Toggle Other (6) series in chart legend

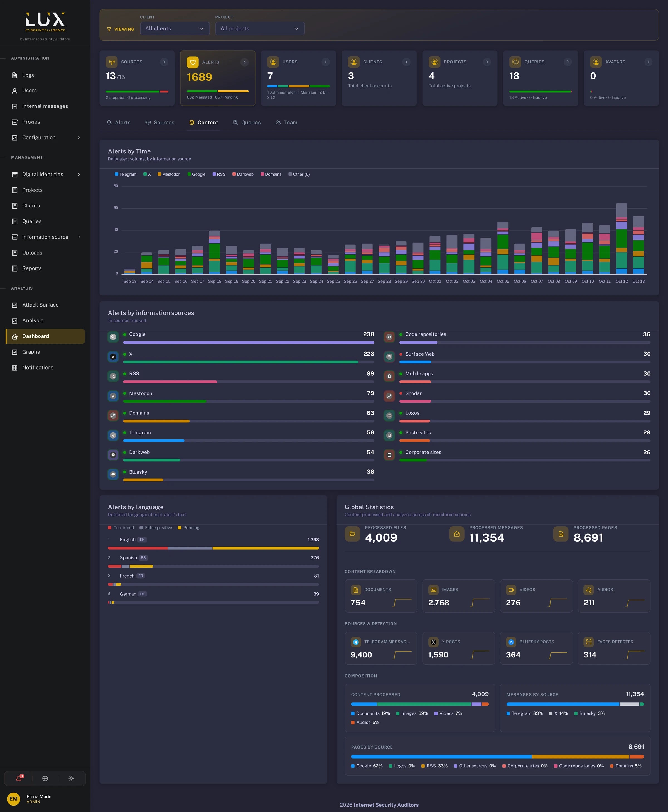299,174
